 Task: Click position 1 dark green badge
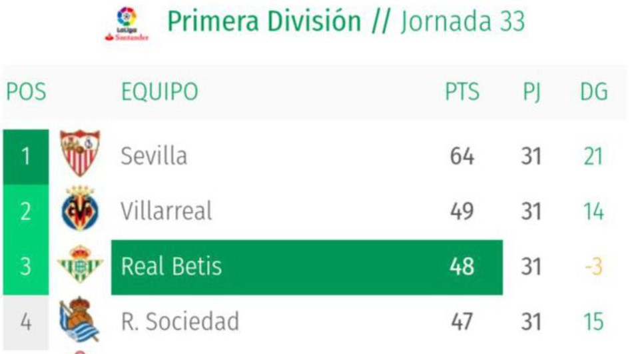25,157
